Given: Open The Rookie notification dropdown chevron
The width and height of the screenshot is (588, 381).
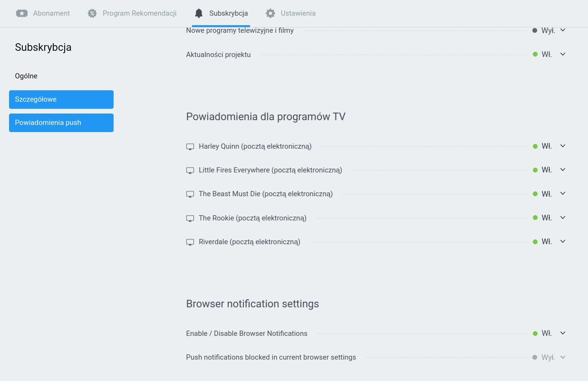Looking at the screenshot, I should pos(563,218).
